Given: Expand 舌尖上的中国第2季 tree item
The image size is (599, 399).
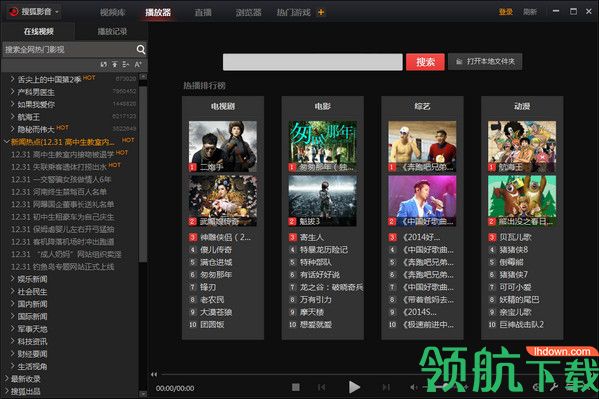Looking at the screenshot, I should 12,79.
